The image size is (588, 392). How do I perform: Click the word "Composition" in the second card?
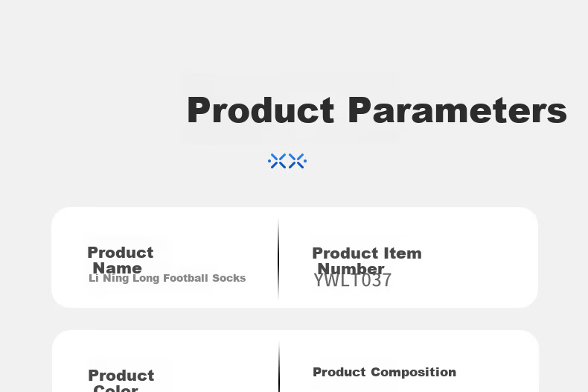point(414,372)
